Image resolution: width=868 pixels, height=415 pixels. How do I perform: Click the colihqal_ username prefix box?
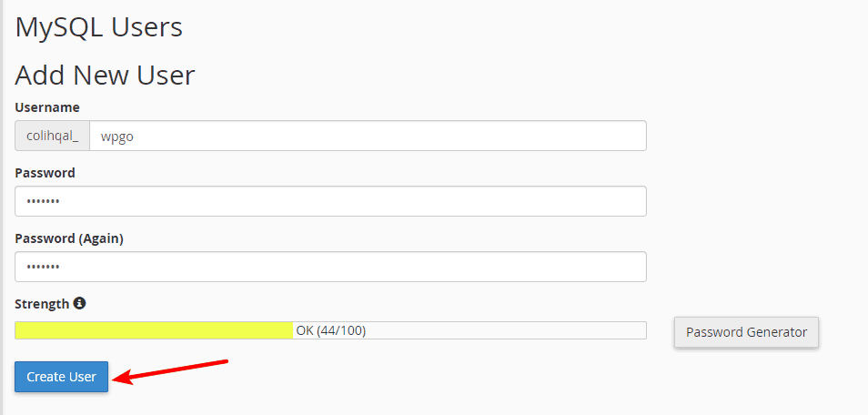(53, 136)
